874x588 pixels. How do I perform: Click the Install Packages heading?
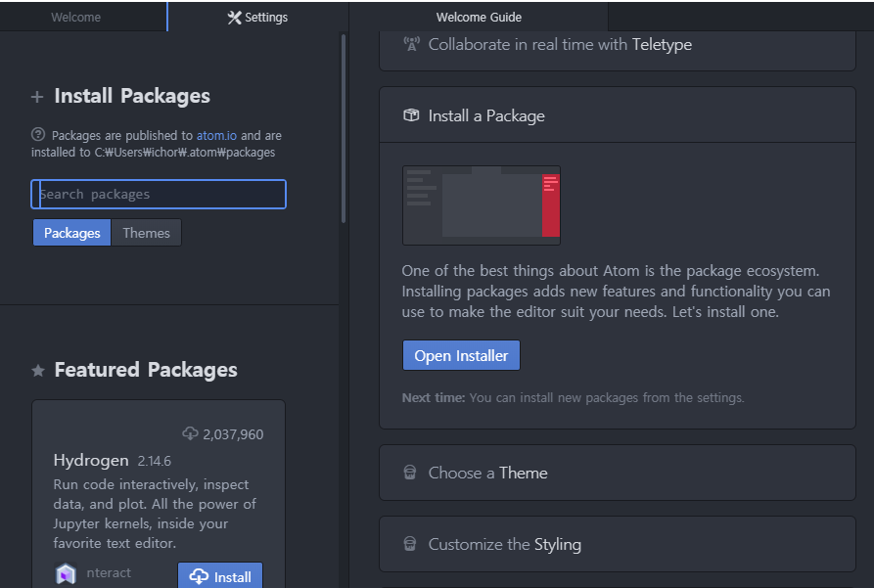click(132, 96)
